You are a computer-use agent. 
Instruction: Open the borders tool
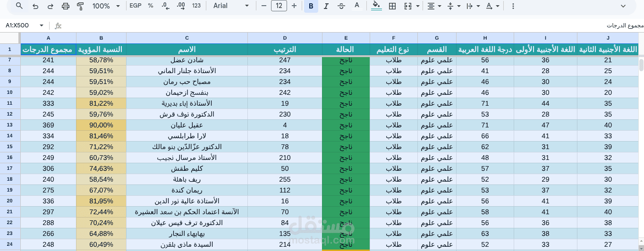click(x=392, y=6)
